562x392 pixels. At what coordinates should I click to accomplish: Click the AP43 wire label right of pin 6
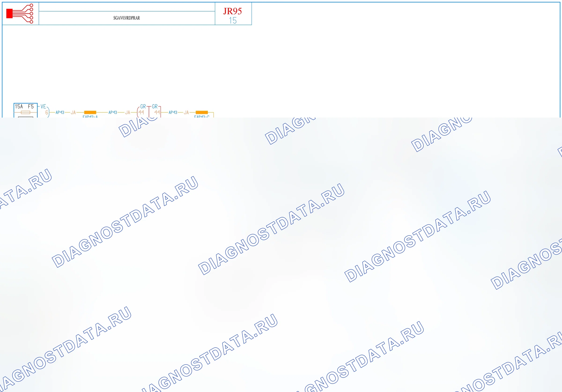[60, 112]
